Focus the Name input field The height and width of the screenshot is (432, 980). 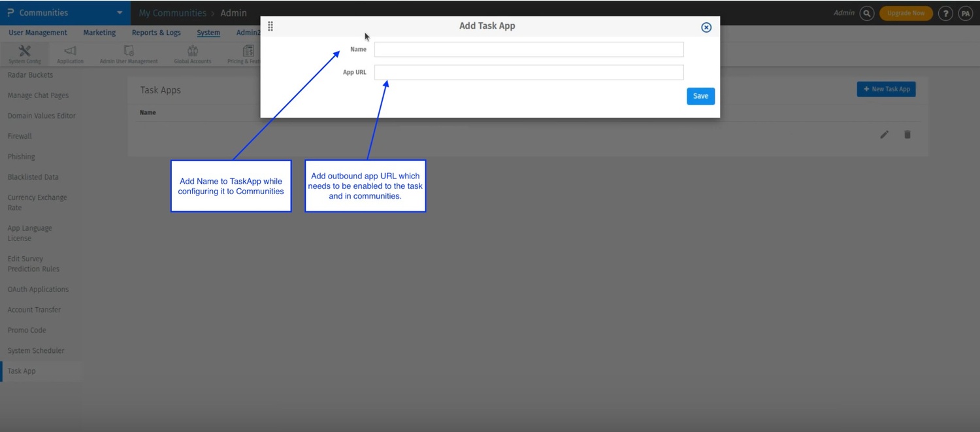tap(529, 50)
